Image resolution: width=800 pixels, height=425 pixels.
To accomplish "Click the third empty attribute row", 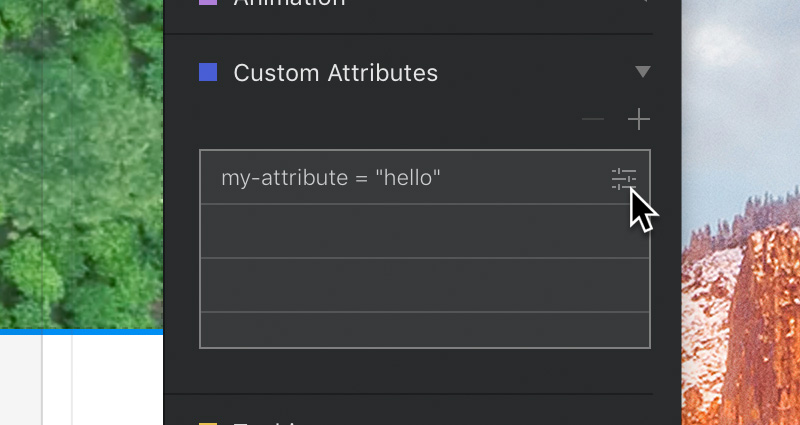I will pyautogui.click(x=425, y=285).
